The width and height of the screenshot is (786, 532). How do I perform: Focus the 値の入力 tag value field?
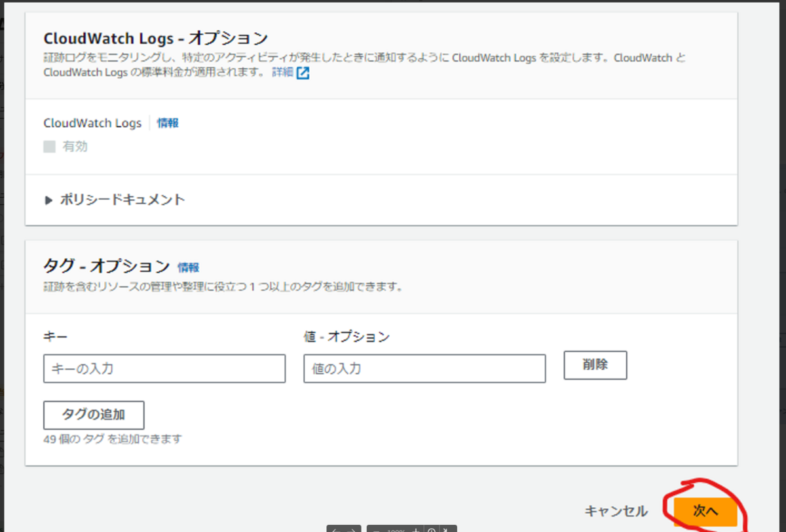coord(424,369)
